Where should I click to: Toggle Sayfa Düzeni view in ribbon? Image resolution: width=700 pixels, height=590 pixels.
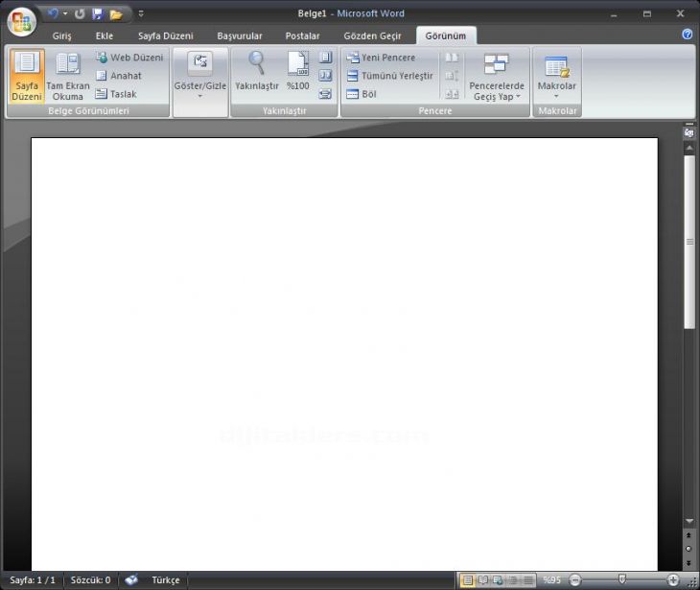[27, 76]
